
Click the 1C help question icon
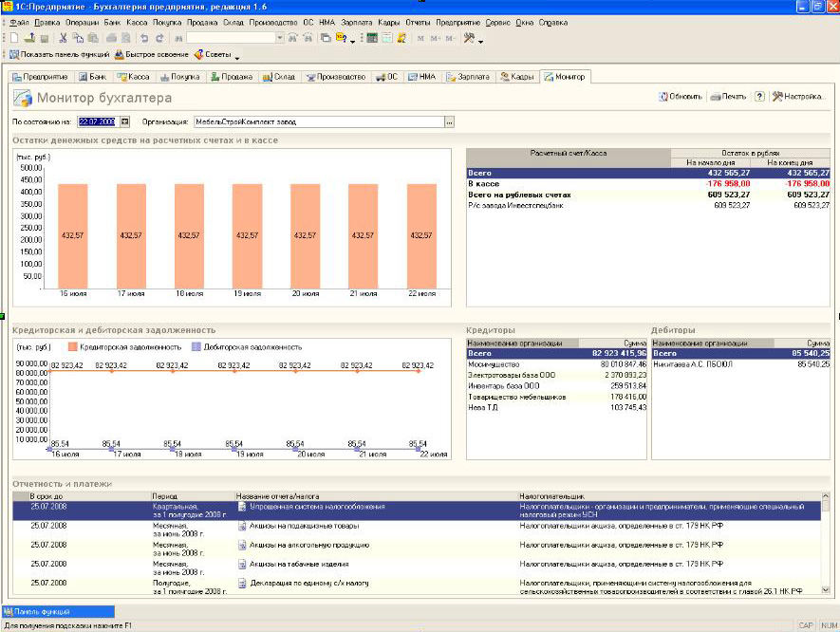click(341, 38)
